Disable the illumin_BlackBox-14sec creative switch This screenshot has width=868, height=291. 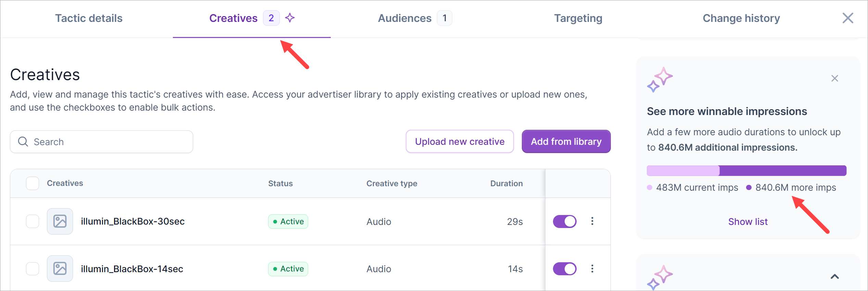pos(565,269)
